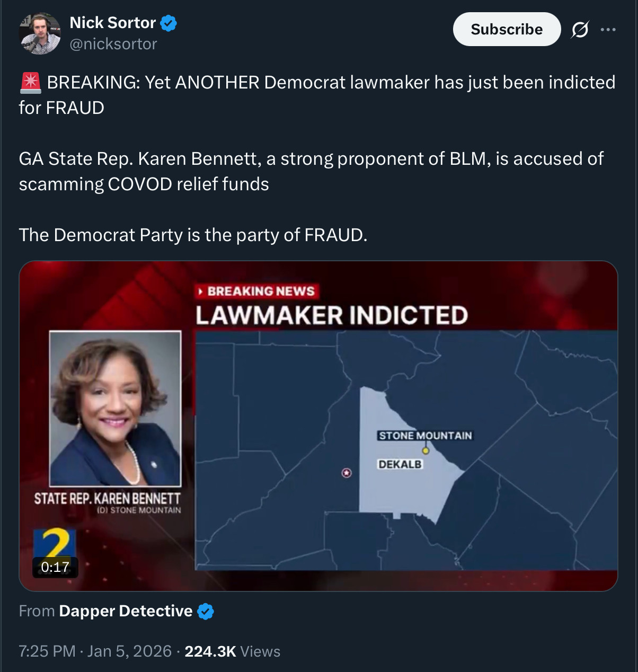Click the red siren emoji
Image resolution: width=638 pixels, height=672 pixels.
tap(30, 83)
